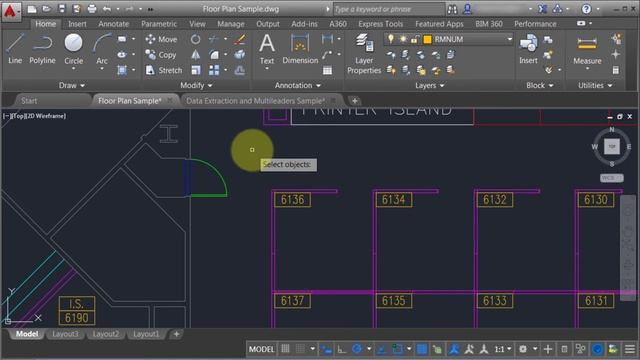The width and height of the screenshot is (640, 360).
Task: Select the Arc tool
Action: pyautogui.click(x=102, y=49)
